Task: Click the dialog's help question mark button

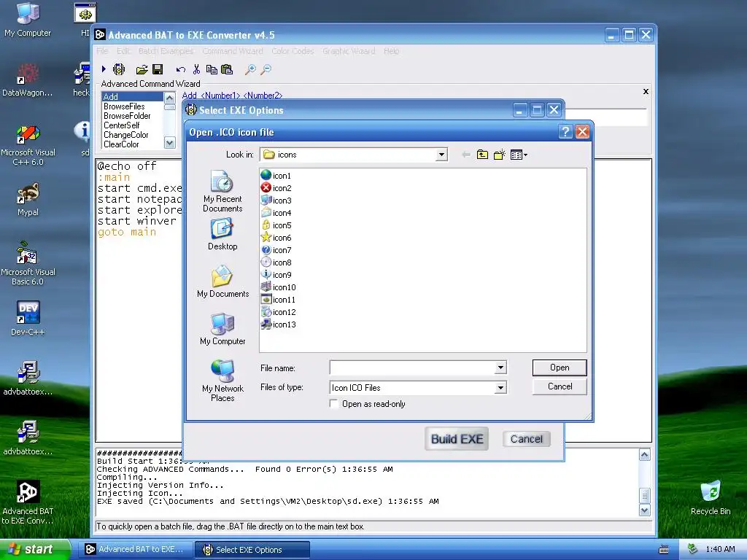Action: tap(565, 132)
